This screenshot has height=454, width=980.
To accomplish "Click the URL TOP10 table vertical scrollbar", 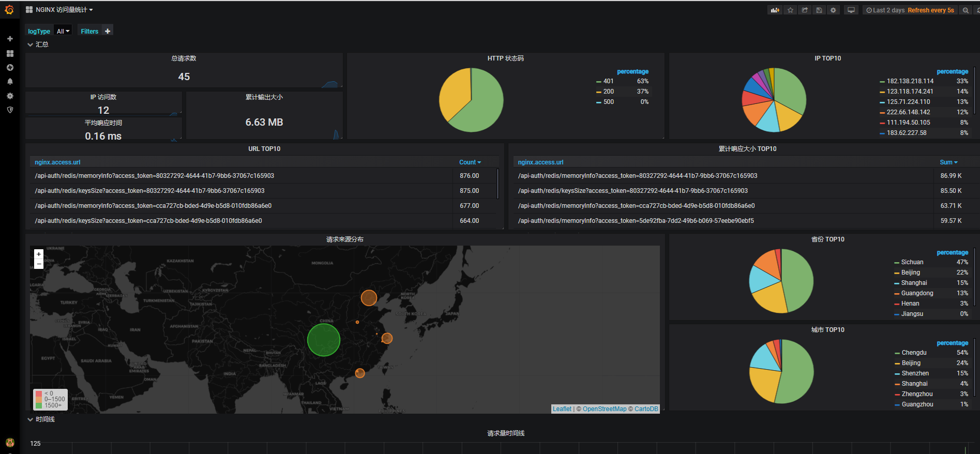I will pyautogui.click(x=497, y=184).
